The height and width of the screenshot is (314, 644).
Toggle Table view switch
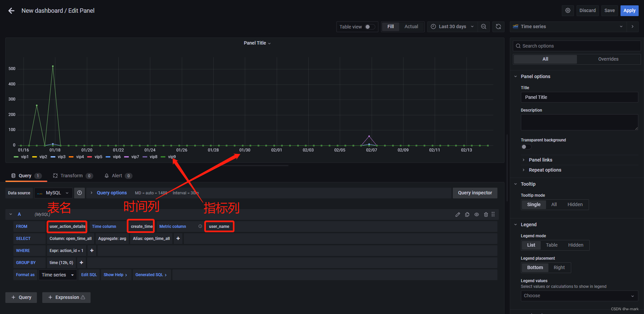coord(370,27)
